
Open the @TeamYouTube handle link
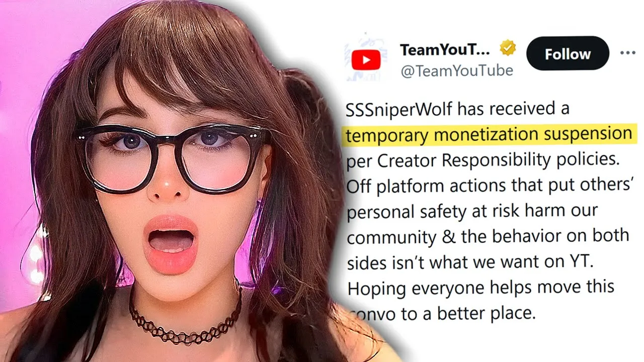tap(456, 71)
